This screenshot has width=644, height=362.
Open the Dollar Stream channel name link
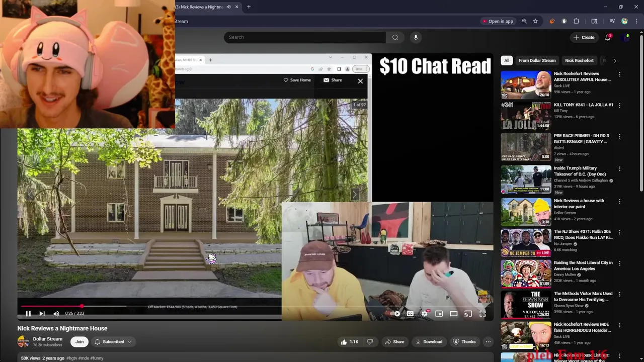48,339
